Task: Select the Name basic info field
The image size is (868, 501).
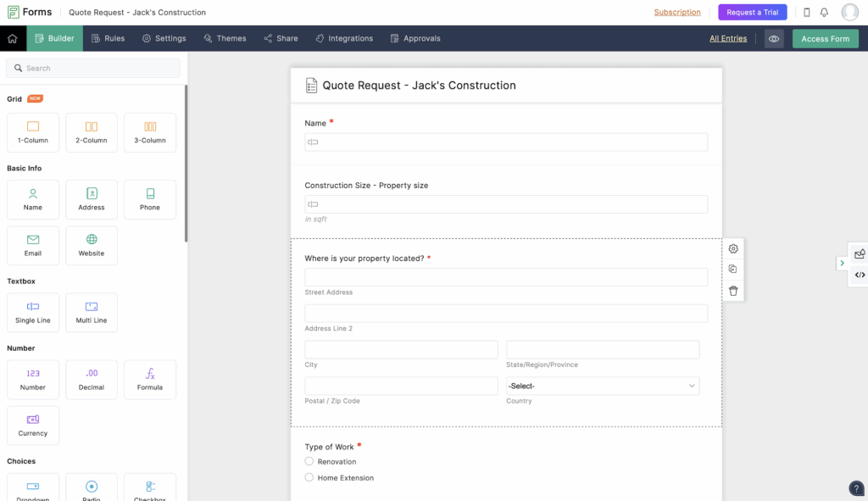Action: coord(33,200)
